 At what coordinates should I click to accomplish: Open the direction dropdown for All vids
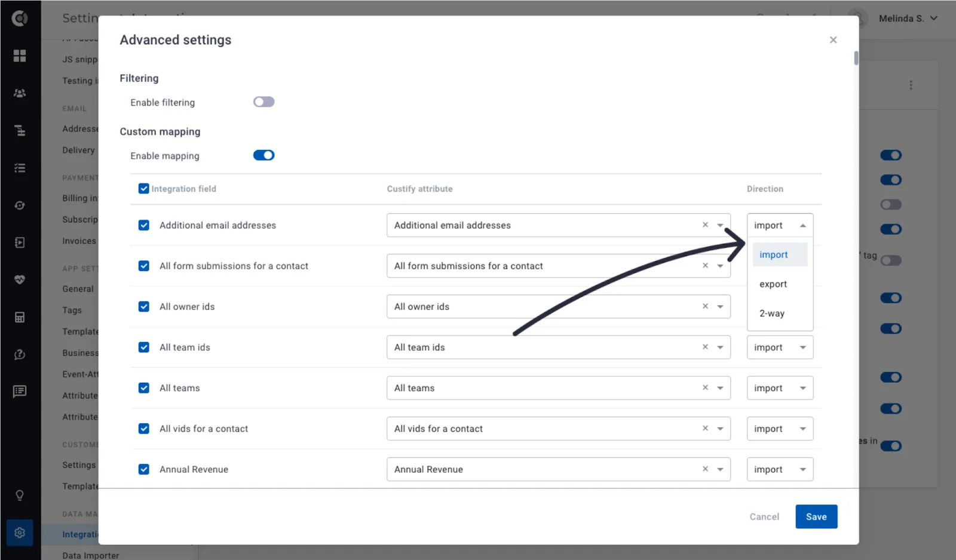tap(780, 429)
